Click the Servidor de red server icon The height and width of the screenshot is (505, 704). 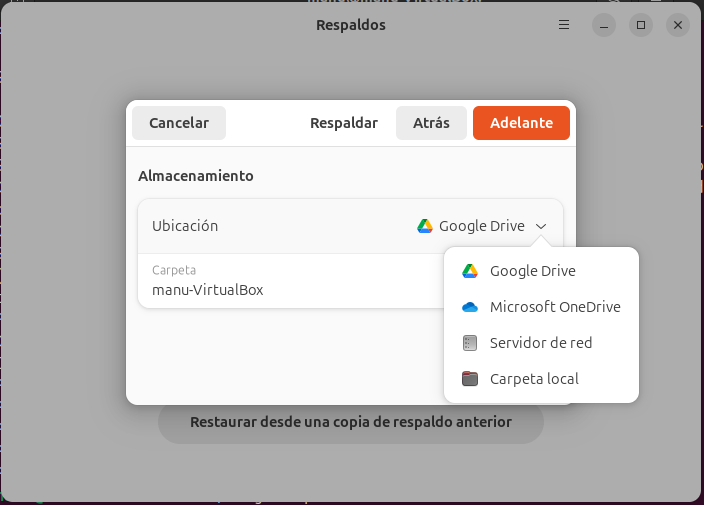(x=470, y=343)
